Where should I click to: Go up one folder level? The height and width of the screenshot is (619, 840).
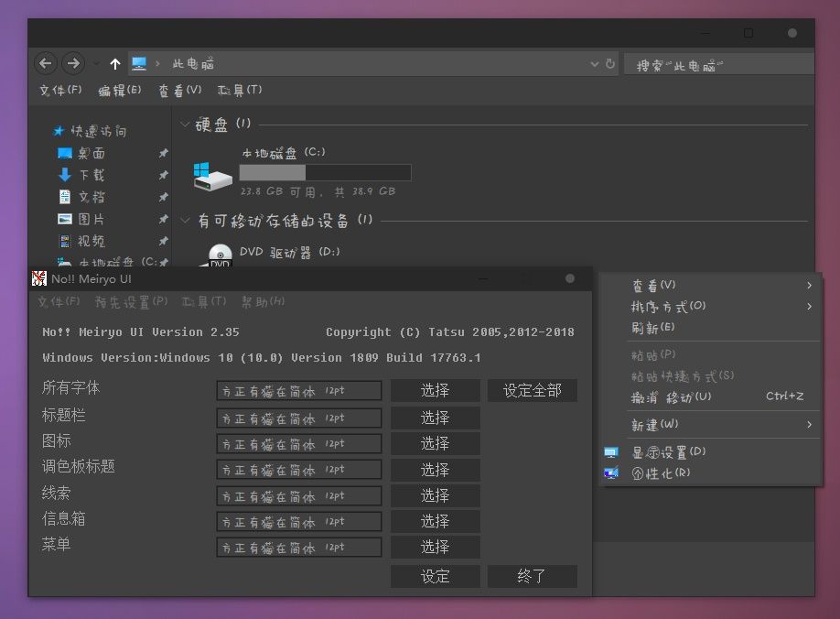(x=114, y=64)
